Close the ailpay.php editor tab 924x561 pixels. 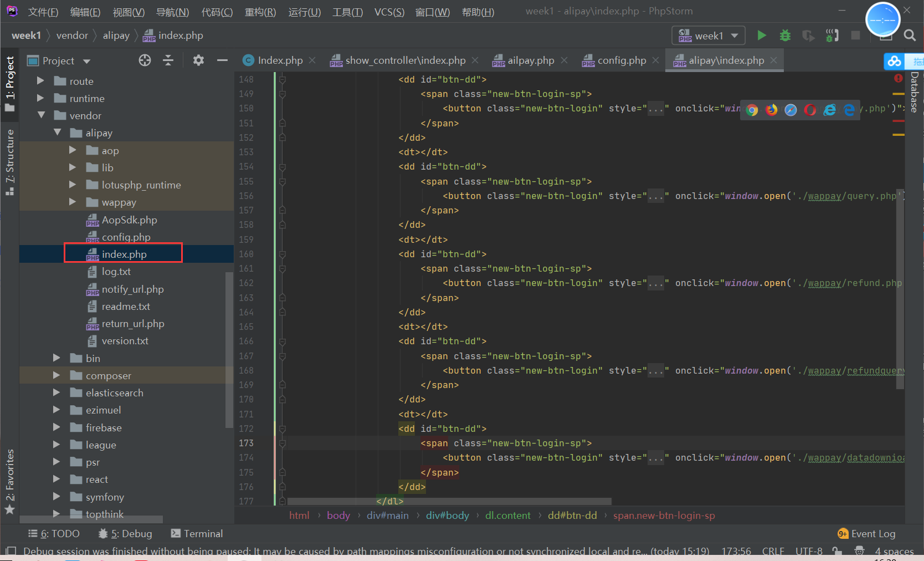click(x=564, y=60)
